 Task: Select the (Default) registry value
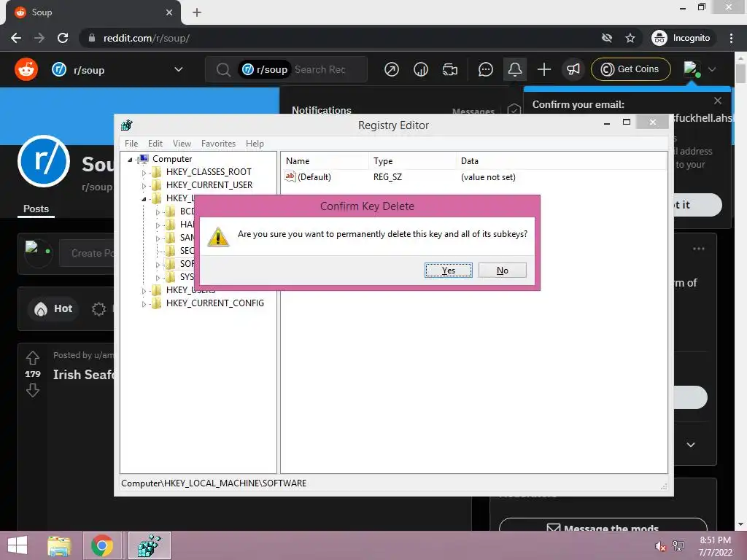[x=314, y=177]
